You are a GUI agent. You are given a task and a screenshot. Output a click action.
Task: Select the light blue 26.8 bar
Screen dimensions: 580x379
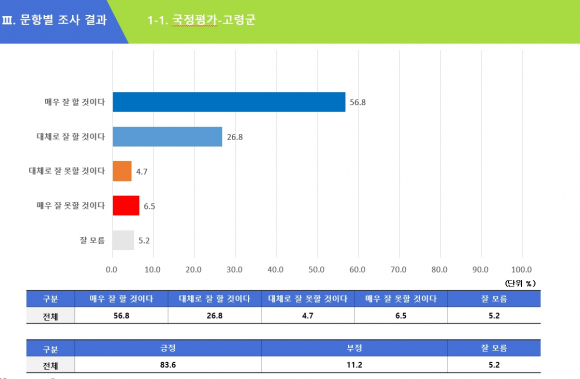[168, 137]
